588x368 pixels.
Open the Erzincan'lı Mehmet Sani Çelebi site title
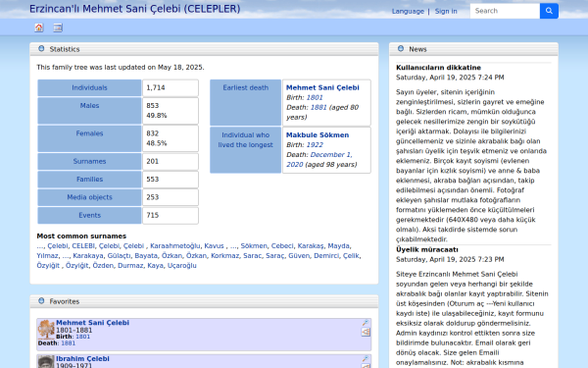tap(135, 9)
